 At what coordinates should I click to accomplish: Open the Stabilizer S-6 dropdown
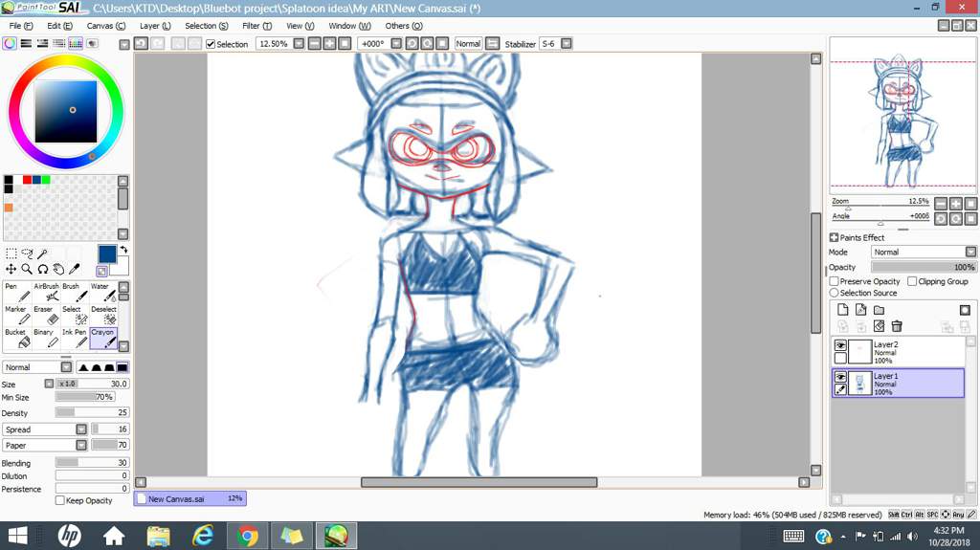tap(567, 43)
